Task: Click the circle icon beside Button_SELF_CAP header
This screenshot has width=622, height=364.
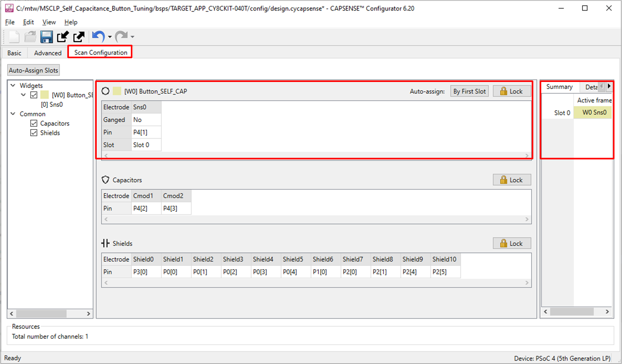Action: (x=106, y=91)
